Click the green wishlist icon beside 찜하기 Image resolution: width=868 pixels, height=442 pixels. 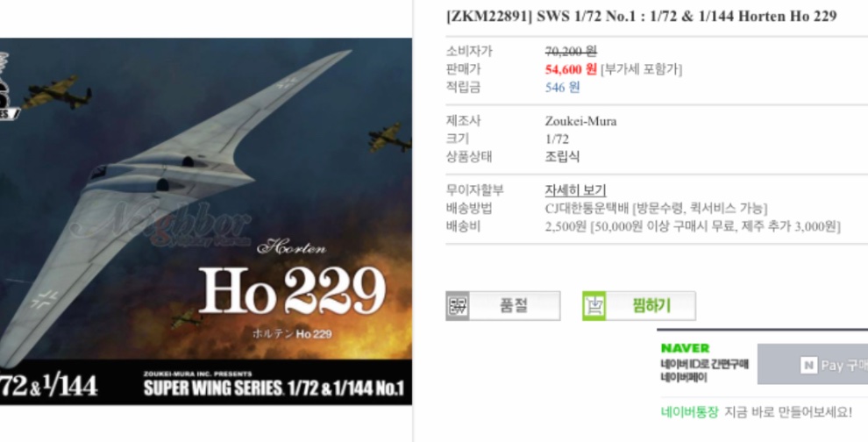click(x=594, y=306)
